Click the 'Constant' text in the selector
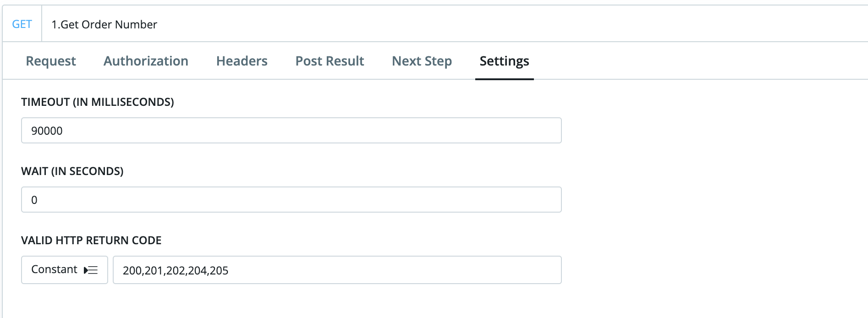 [x=54, y=269]
